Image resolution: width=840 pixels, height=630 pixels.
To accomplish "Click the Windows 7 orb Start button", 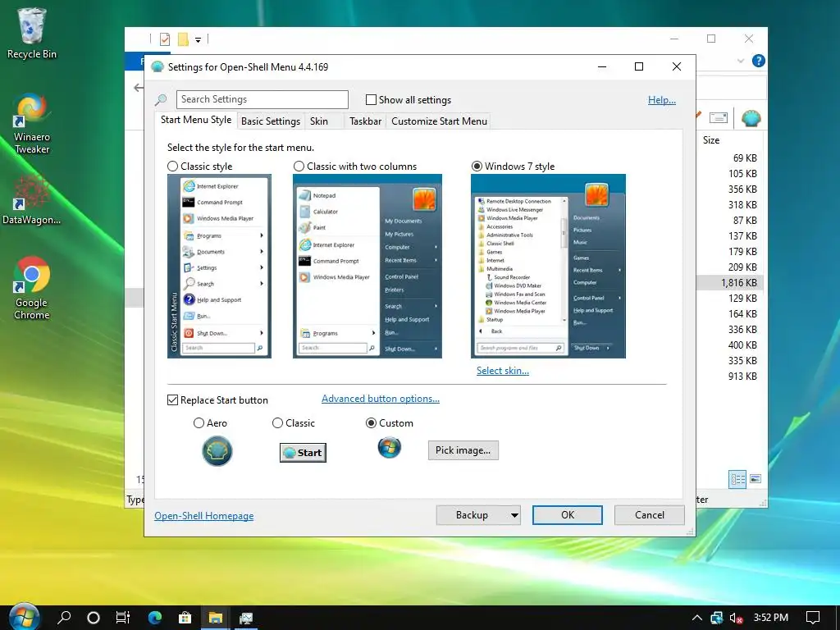I will tap(24, 617).
